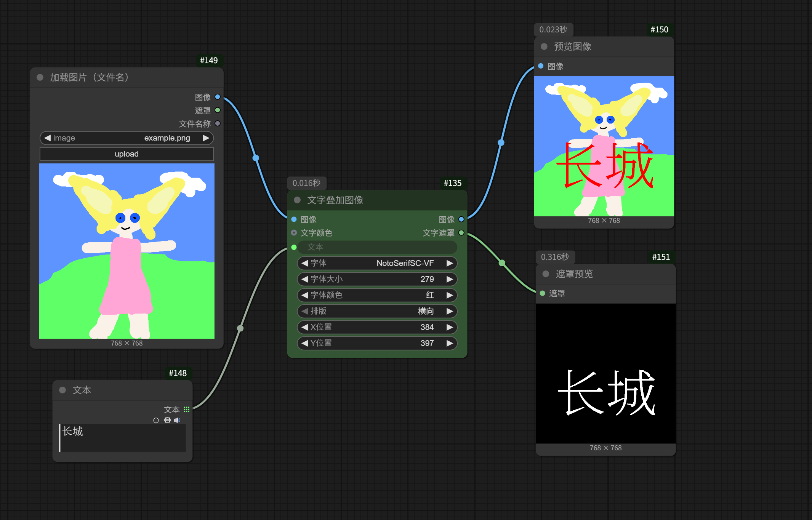812x520 pixels.
Task: Collapse the 遮罩预览 node via its dot
Action: click(546, 274)
